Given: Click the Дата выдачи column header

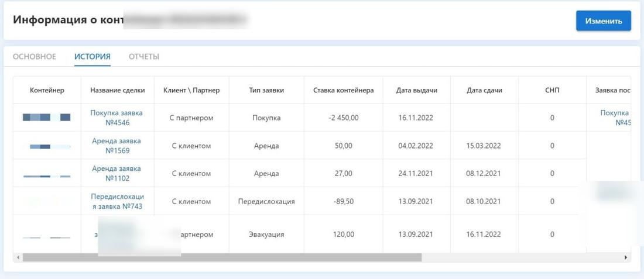Looking at the screenshot, I should point(416,90).
